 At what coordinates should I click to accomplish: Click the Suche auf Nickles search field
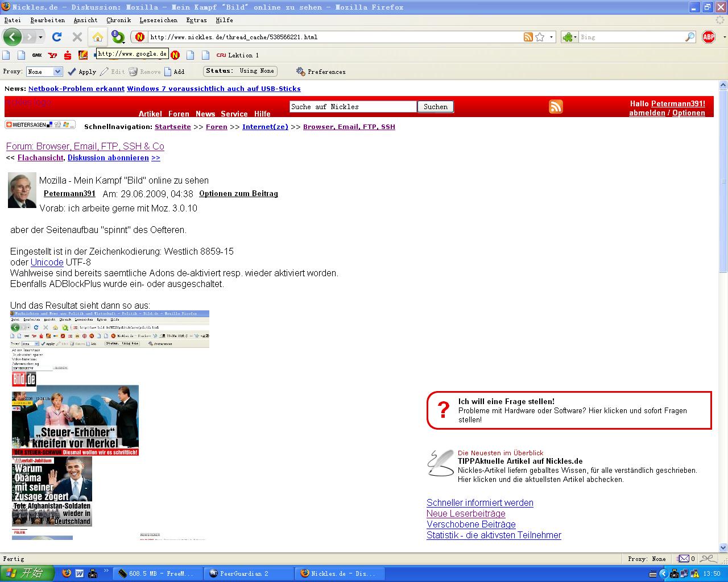(353, 107)
